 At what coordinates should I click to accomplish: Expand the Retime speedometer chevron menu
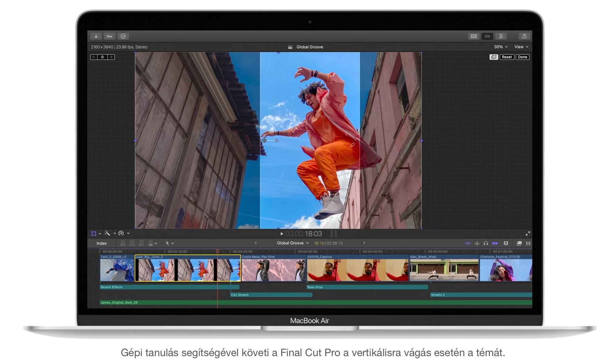pyautogui.click(x=128, y=234)
